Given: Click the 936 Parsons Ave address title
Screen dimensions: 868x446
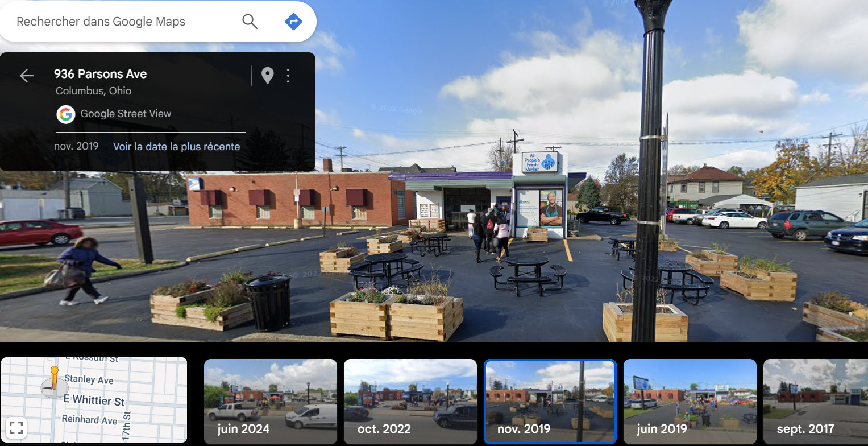Looking at the screenshot, I should (x=101, y=74).
